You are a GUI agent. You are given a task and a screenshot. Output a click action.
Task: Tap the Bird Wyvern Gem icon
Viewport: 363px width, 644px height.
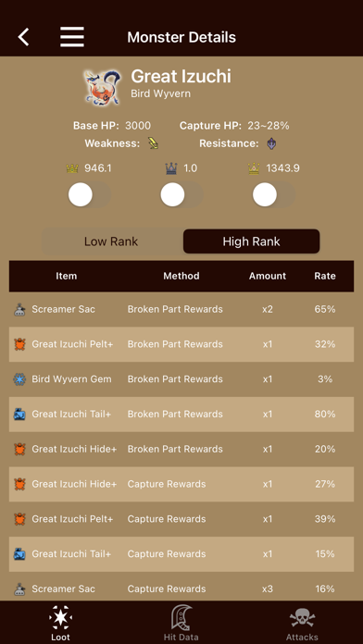[19, 379]
